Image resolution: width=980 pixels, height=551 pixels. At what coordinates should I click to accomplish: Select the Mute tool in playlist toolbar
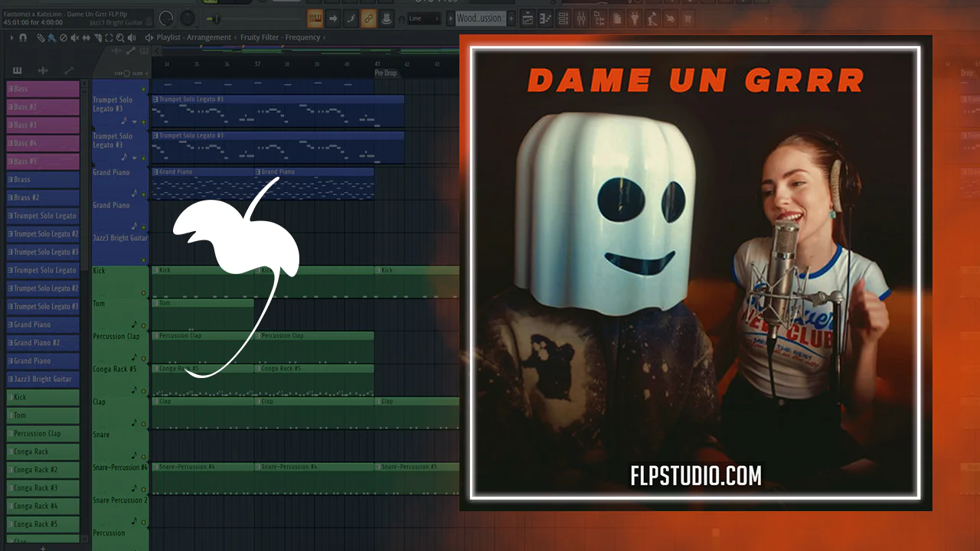74,37
